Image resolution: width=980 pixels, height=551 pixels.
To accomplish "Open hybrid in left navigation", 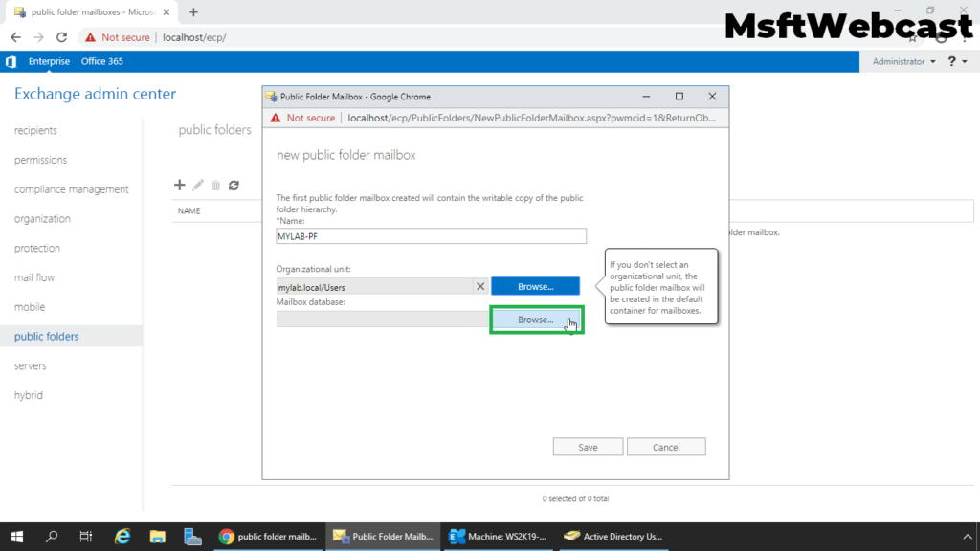I will [29, 395].
